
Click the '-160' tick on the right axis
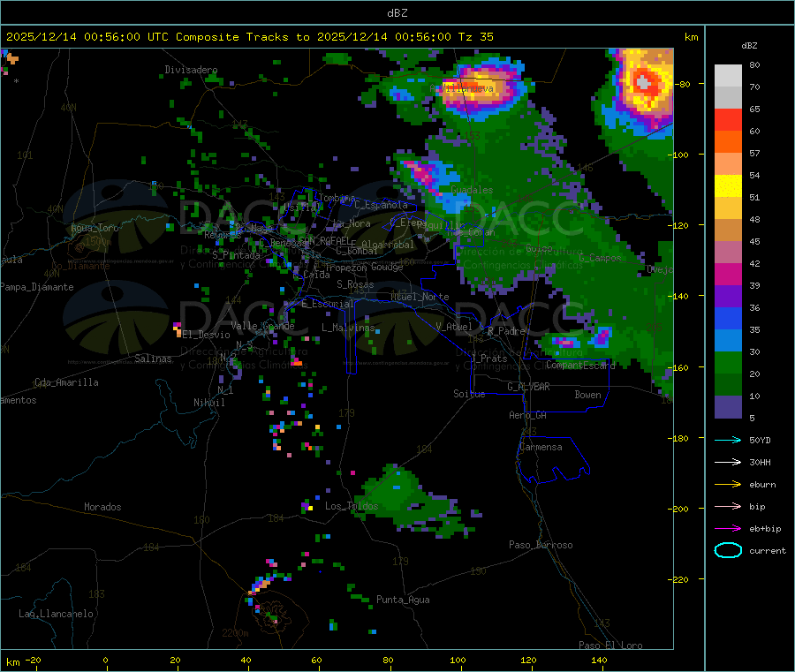pos(679,367)
